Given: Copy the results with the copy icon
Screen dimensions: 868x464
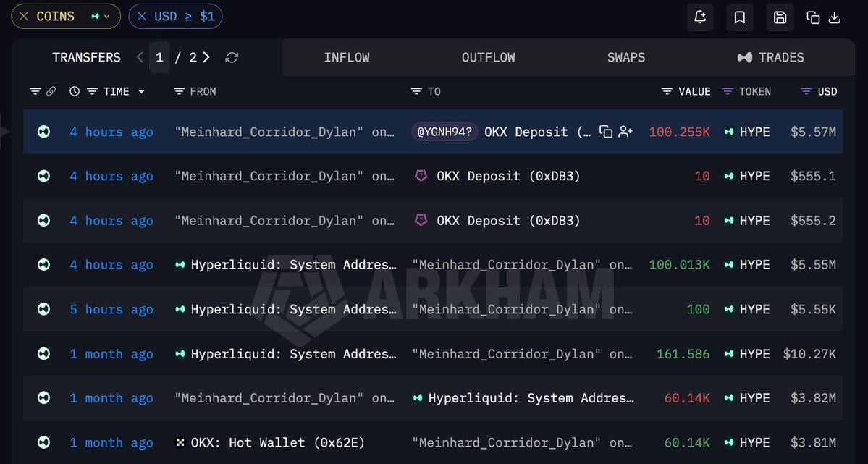Looking at the screenshot, I should coord(813,17).
